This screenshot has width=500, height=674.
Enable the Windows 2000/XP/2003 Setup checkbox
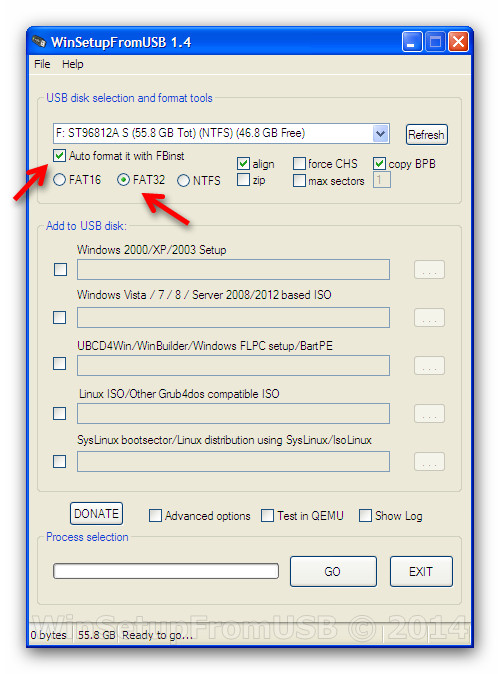(60, 270)
